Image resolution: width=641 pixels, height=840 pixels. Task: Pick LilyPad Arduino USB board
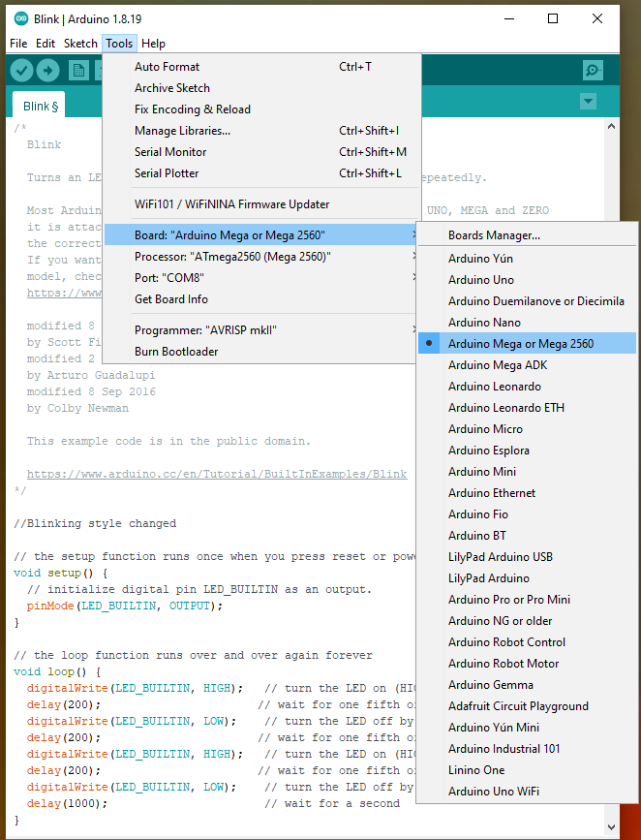click(527, 557)
